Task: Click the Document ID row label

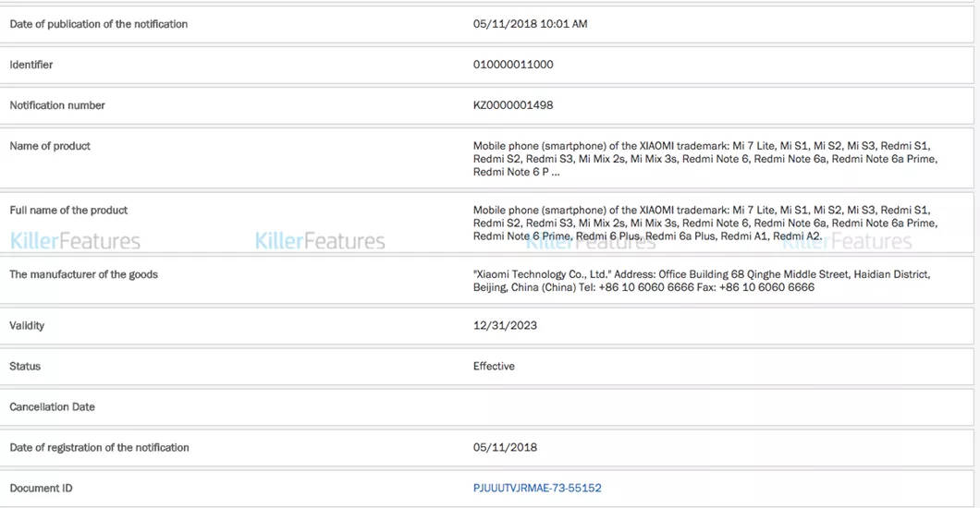Action: click(41, 488)
